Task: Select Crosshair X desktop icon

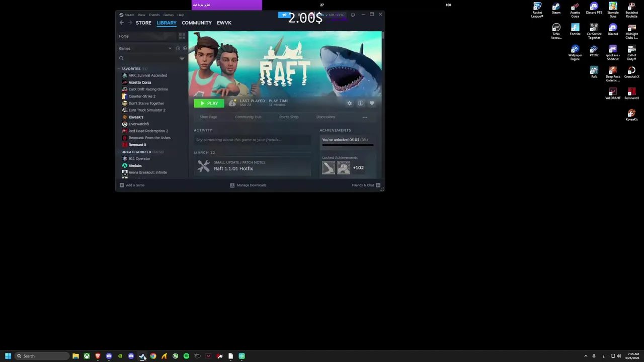Action: coord(632,72)
